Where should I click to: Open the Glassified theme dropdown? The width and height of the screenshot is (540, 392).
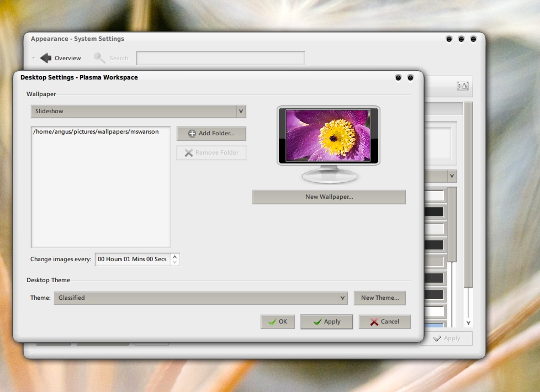[201, 298]
